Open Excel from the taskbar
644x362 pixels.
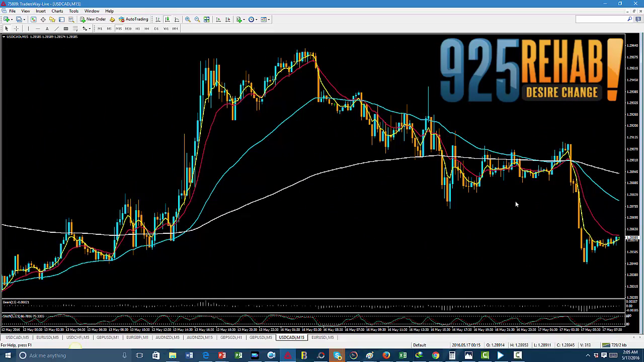pos(403,355)
